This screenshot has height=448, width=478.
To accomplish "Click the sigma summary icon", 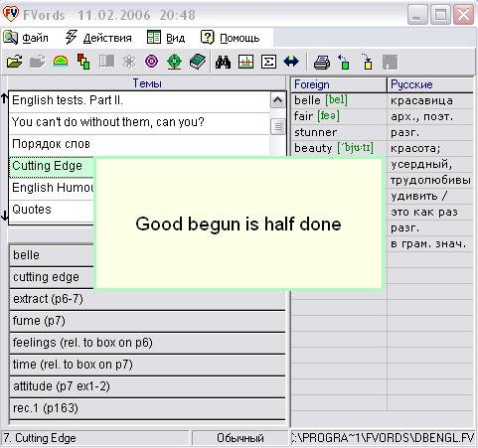I will [x=268, y=62].
